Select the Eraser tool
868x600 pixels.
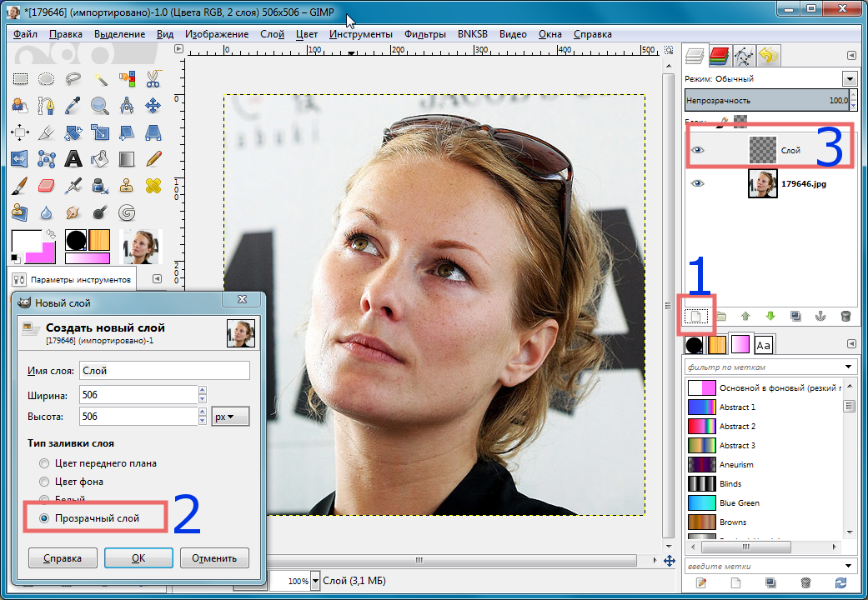coord(46,186)
